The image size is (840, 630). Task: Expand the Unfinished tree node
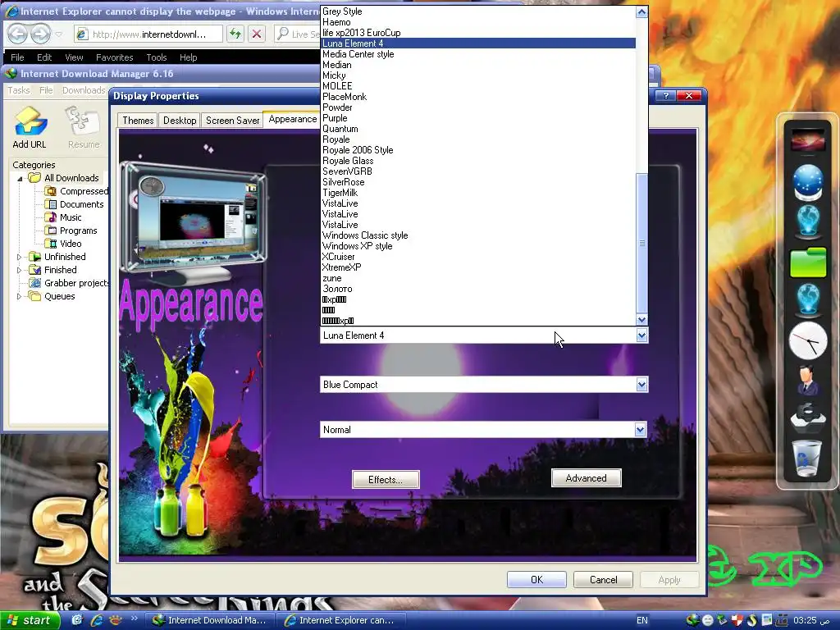click(20, 257)
